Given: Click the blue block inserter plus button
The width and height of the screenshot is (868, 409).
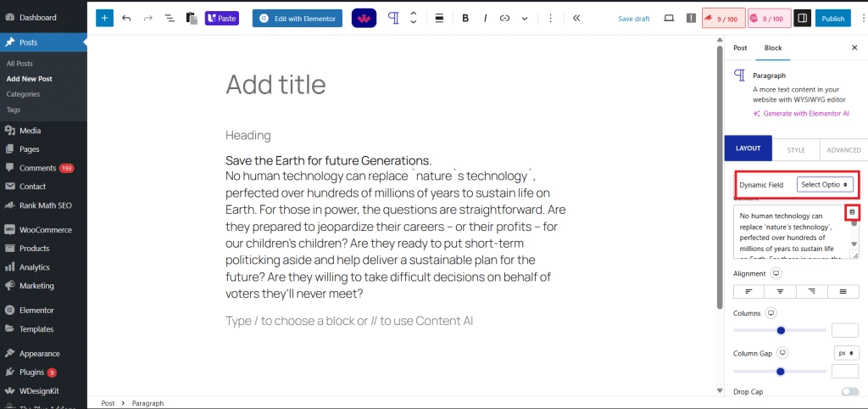Looking at the screenshot, I should pyautogui.click(x=104, y=19).
